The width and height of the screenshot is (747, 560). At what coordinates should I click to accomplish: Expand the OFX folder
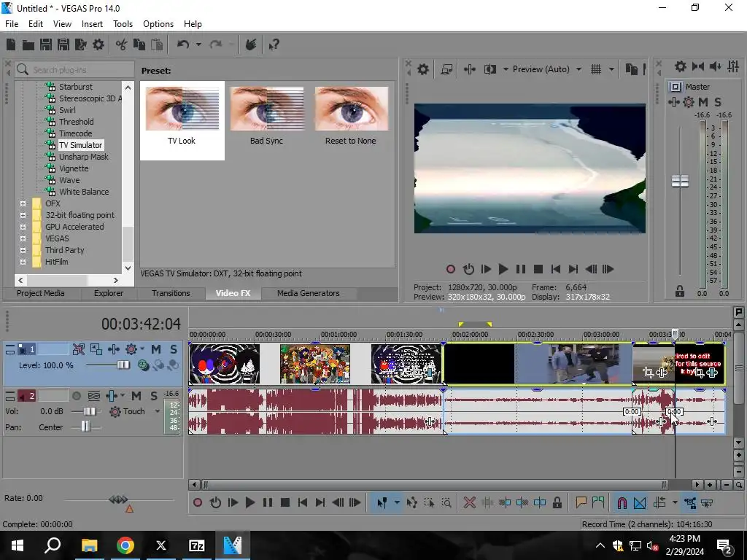[23, 203]
